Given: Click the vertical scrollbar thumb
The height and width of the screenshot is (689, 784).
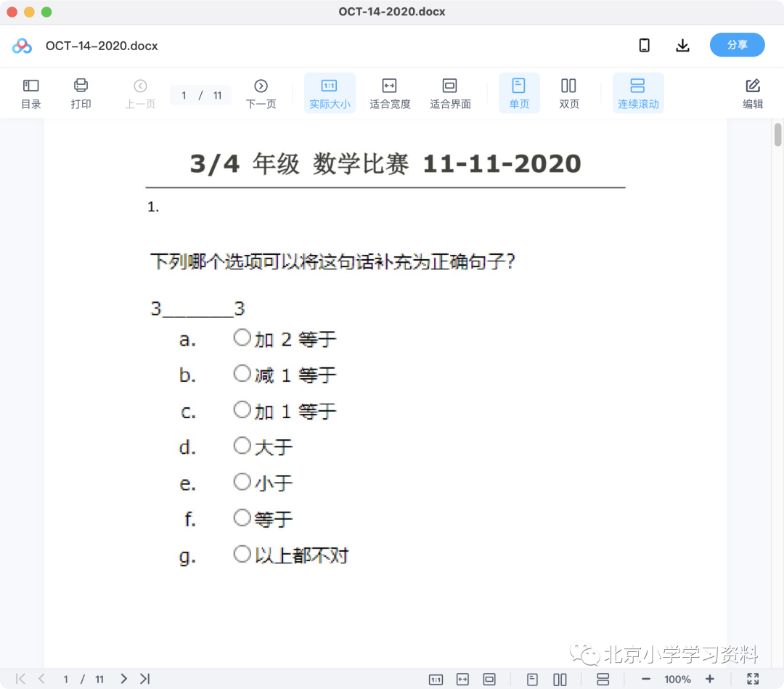Looking at the screenshot, I should point(777,134).
